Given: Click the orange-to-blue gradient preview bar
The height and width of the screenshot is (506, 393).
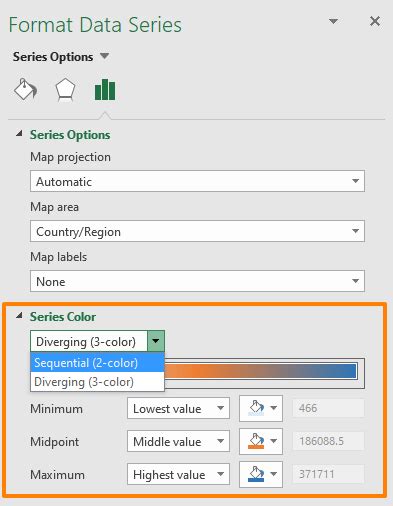Looking at the screenshot, I should (x=261, y=371).
